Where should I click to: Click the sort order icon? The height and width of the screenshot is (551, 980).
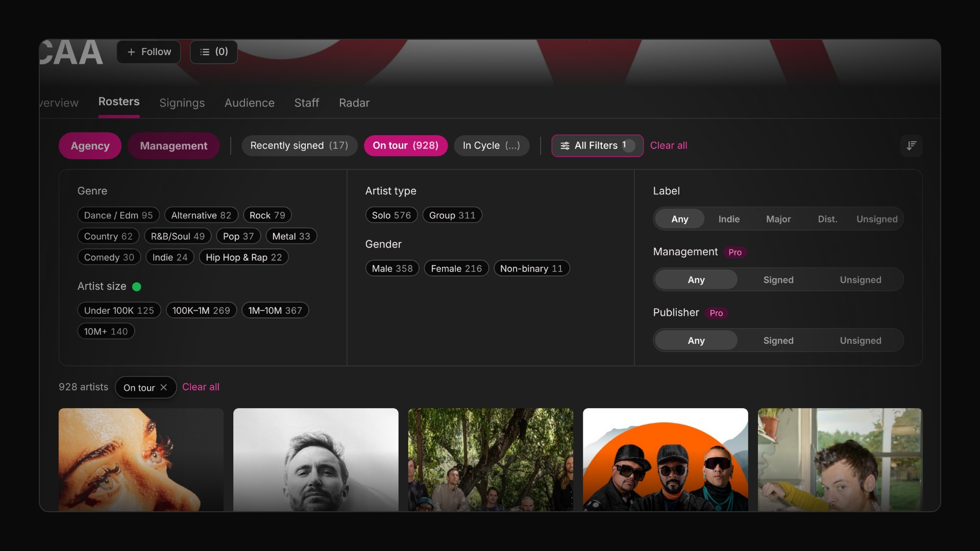[x=911, y=145]
